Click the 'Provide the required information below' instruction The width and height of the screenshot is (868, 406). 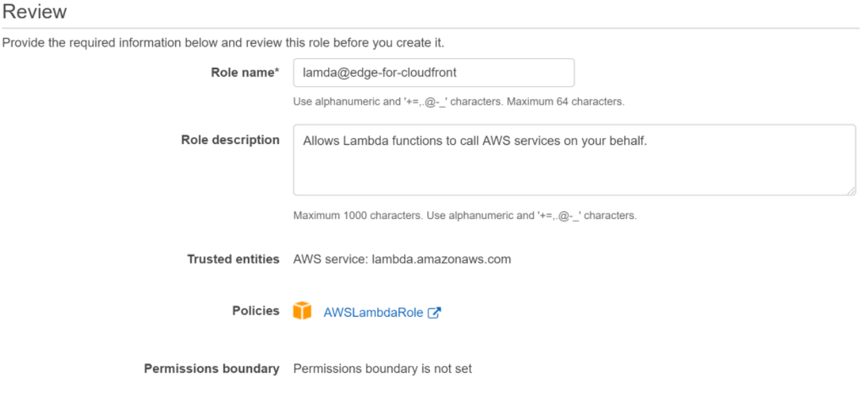click(x=223, y=43)
